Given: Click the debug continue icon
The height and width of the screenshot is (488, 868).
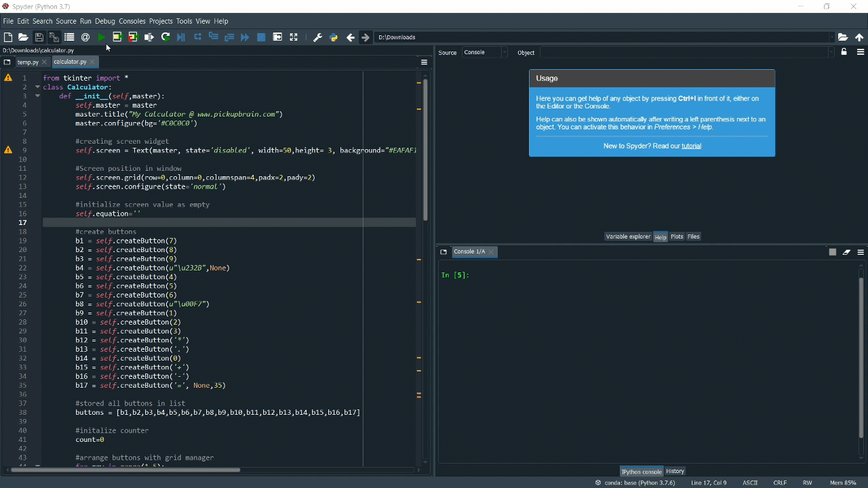Looking at the screenshot, I should pos(245,37).
